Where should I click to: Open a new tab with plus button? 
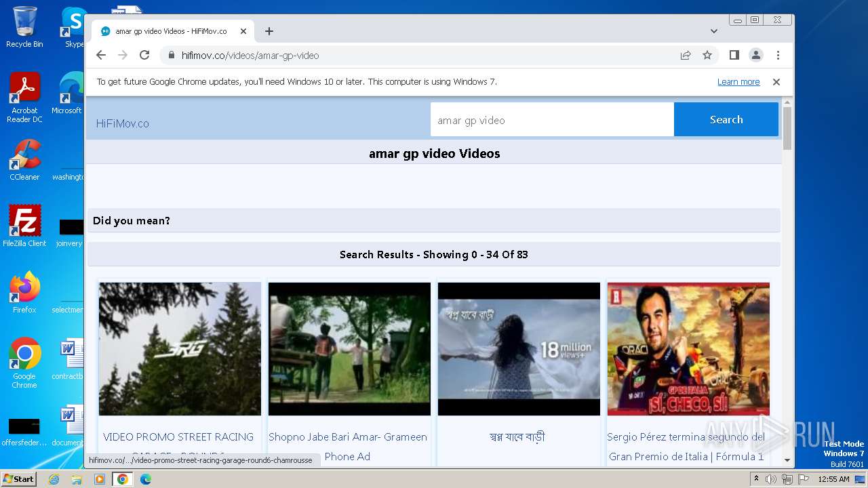[x=269, y=31]
